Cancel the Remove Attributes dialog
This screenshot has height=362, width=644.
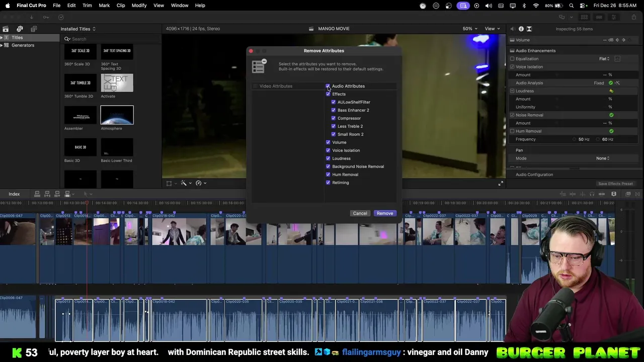pyautogui.click(x=360, y=213)
